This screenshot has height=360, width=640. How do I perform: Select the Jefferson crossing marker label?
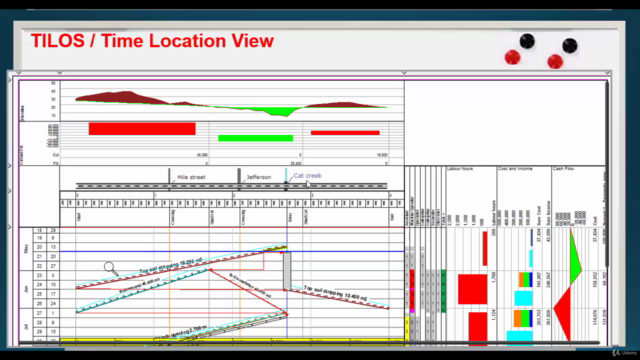258,177
